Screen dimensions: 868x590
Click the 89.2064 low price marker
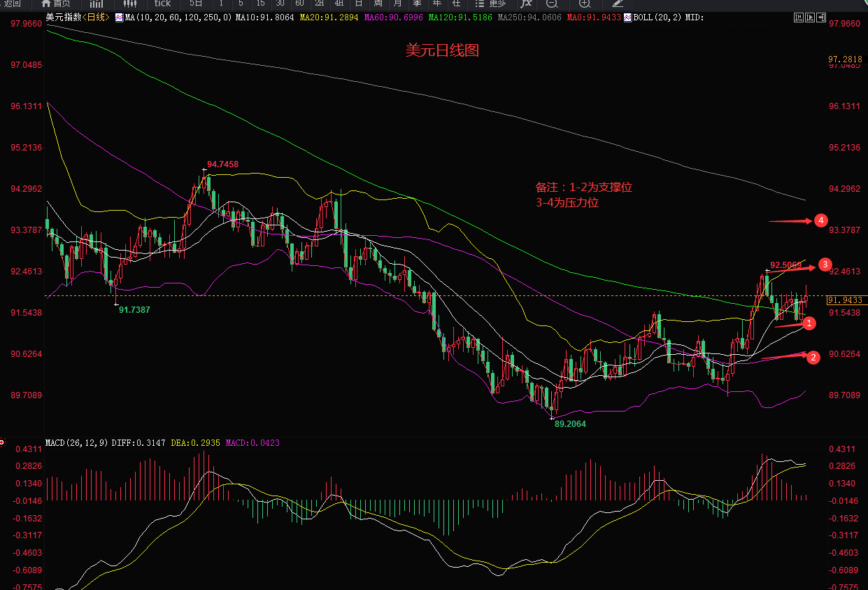click(570, 423)
